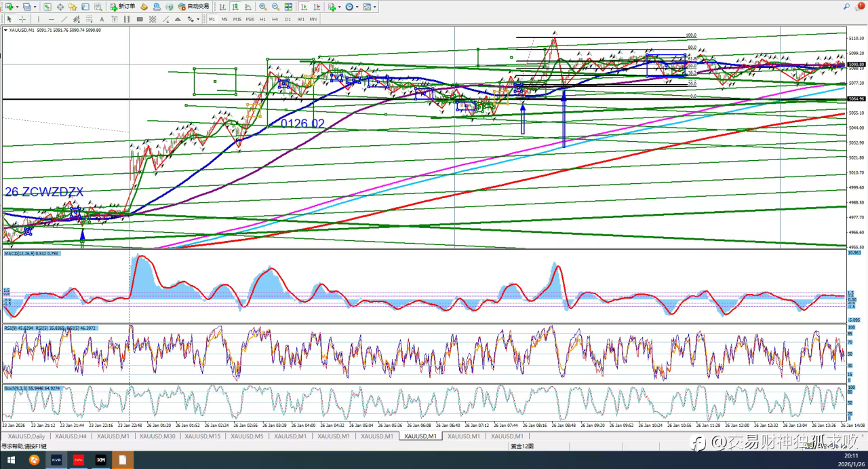Enable chart auto scroll

303,7
